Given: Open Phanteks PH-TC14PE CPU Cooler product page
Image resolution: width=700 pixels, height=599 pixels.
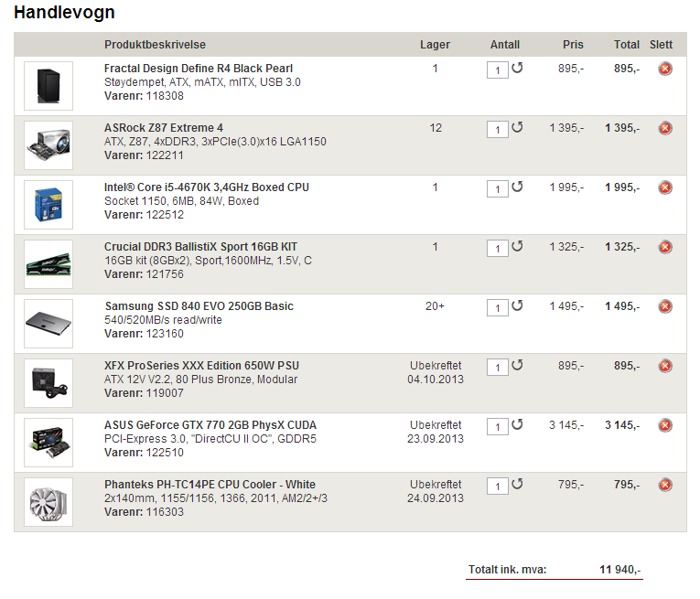Looking at the screenshot, I should 210,485.
